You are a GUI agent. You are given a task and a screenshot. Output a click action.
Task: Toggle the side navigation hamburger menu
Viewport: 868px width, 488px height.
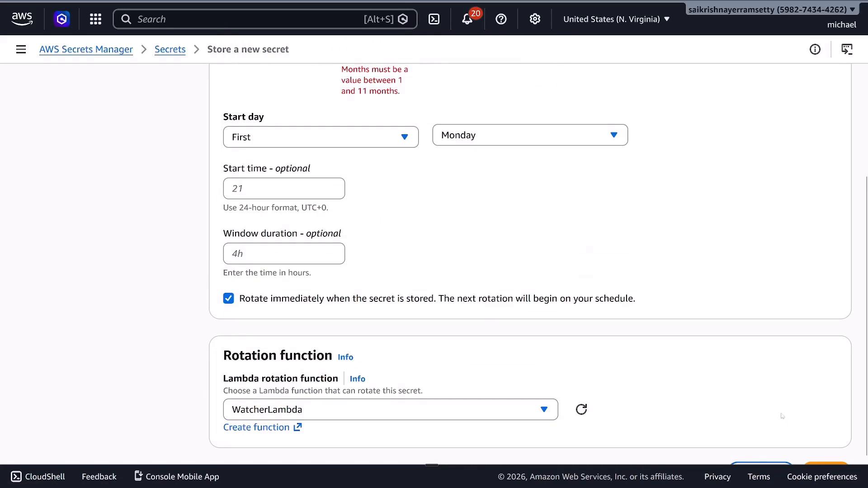21,49
